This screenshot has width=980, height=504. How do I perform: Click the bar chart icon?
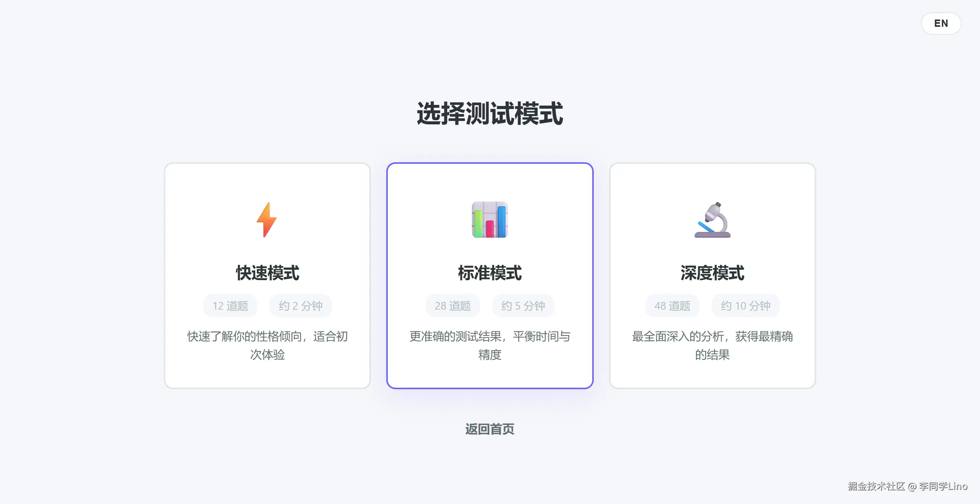pos(490,220)
